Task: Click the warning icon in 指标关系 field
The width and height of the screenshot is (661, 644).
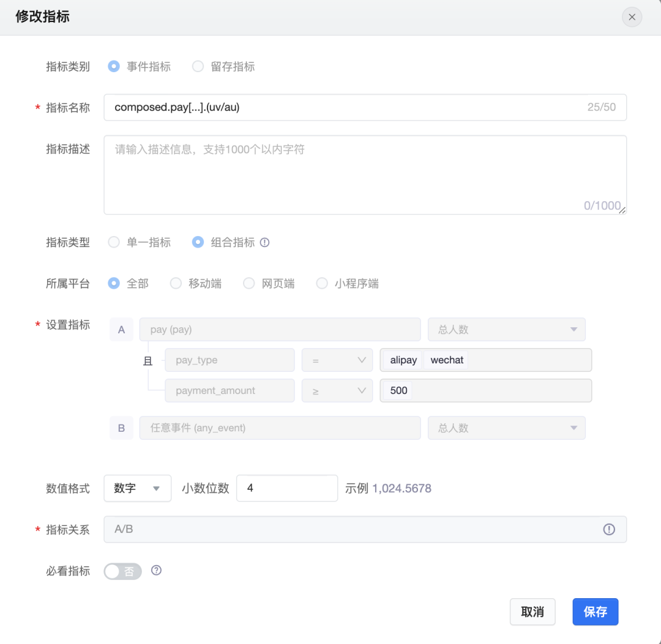Action: [x=609, y=530]
